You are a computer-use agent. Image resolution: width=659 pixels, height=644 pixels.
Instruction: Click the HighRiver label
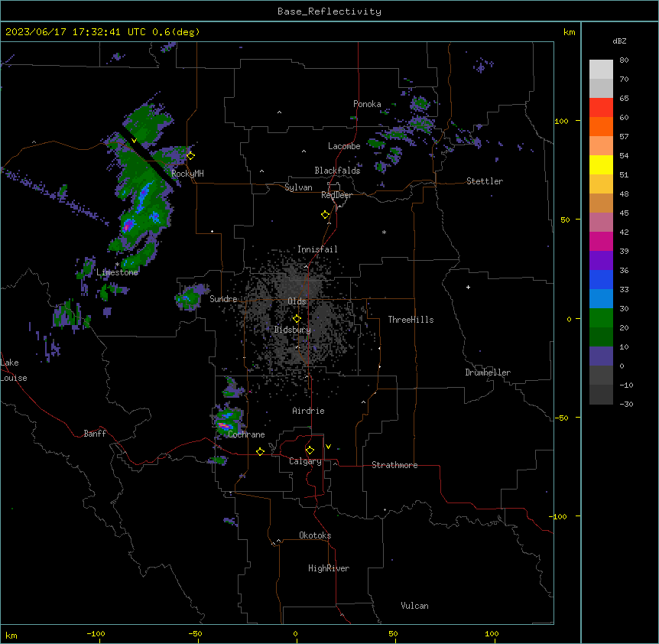tap(329, 568)
